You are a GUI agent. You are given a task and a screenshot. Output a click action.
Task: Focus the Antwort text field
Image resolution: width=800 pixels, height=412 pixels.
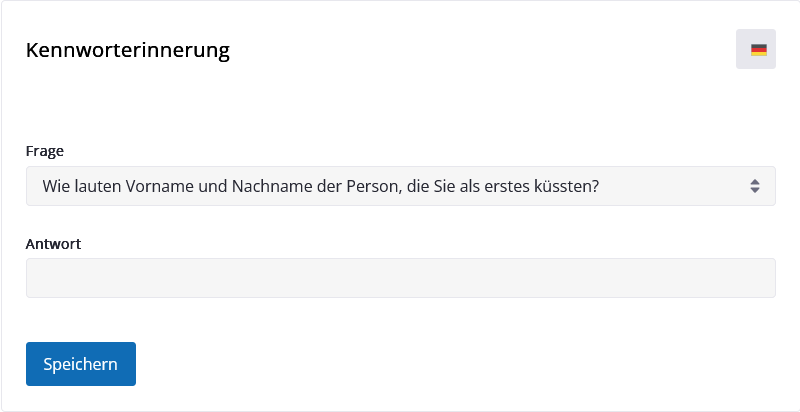(x=401, y=278)
